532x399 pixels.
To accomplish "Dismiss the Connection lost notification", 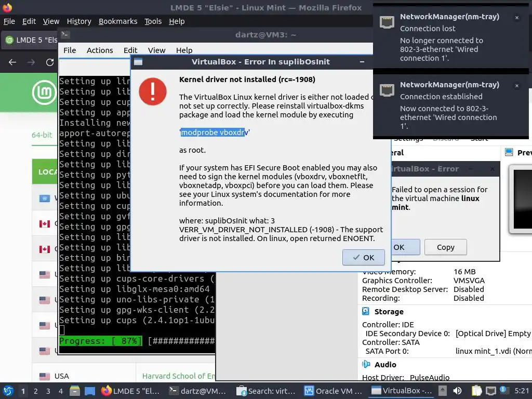I will click(x=517, y=18).
